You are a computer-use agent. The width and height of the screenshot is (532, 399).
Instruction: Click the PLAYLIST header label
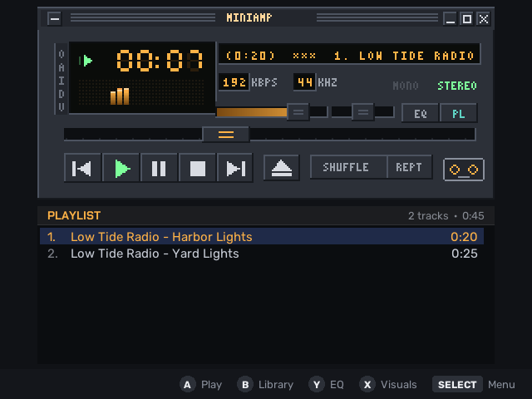tap(74, 215)
